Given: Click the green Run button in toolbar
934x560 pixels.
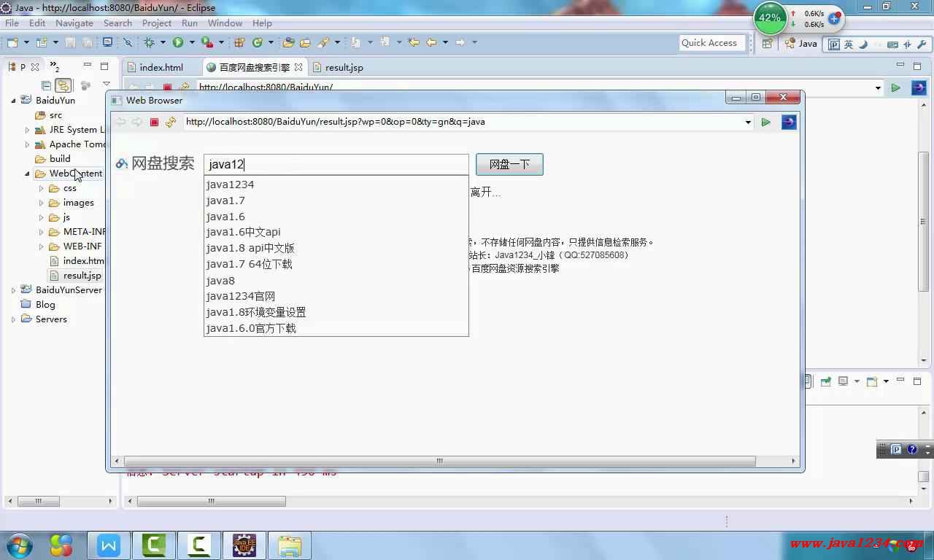Looking at the screenshot, I should click(178, 42).
